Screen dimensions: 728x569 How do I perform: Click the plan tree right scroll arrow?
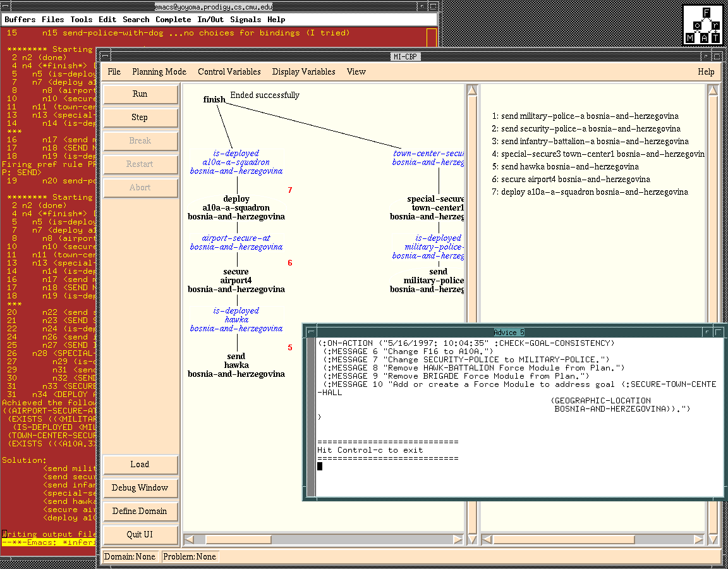point(458,539)
